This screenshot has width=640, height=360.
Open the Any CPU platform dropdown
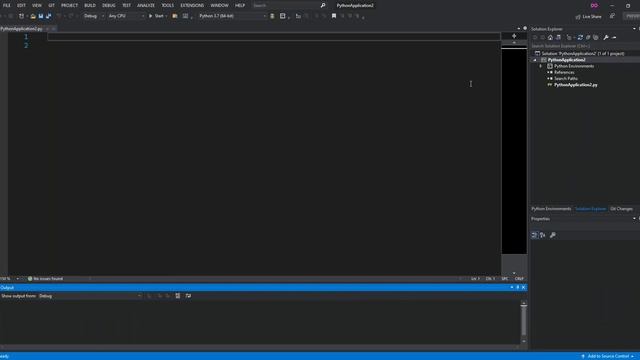tap(126, 16)
